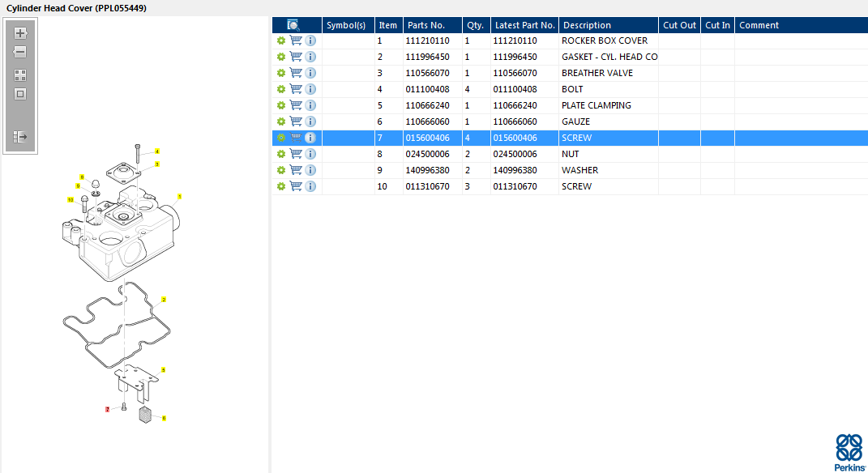Open info for BREATHER VALVE row

tap(310, 73)
